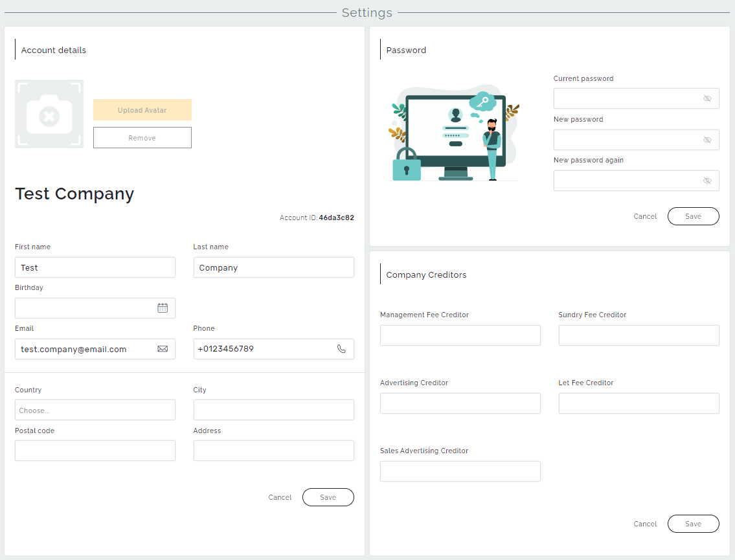Open the Birthday calendar picker icon
Image resolution: width=735 pixels, height=560 pixels.
[162, 308]
